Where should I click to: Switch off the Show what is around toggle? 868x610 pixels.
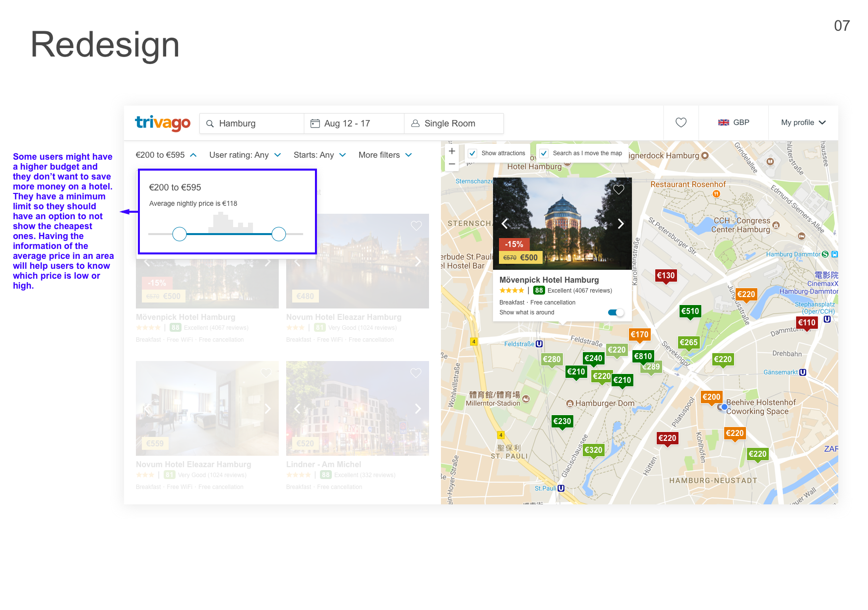coord(616,312)
